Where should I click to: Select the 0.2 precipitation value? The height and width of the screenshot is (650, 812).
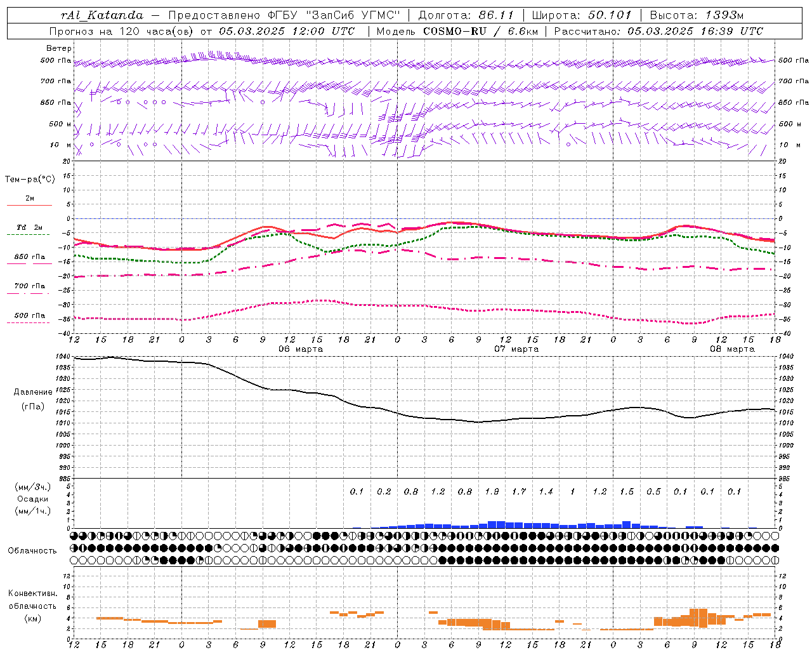point(384,492)
